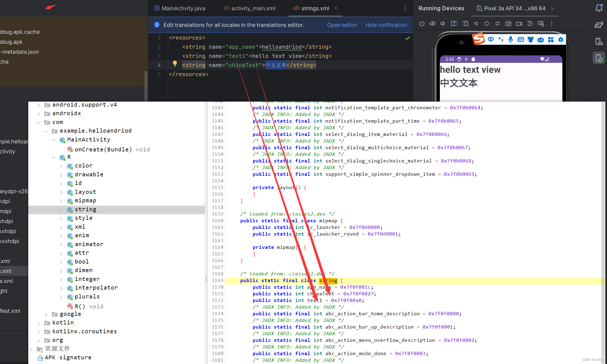This screenshot has width=607, height=364.
Task: Switch to the MainActivity.java tab
Action: tap(183, 8)
